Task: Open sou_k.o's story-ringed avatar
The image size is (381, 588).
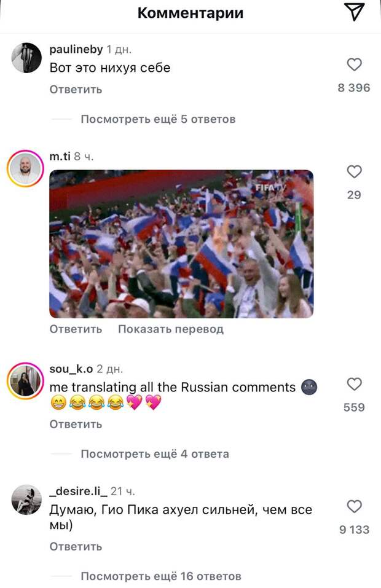Action: coord(25,381)
